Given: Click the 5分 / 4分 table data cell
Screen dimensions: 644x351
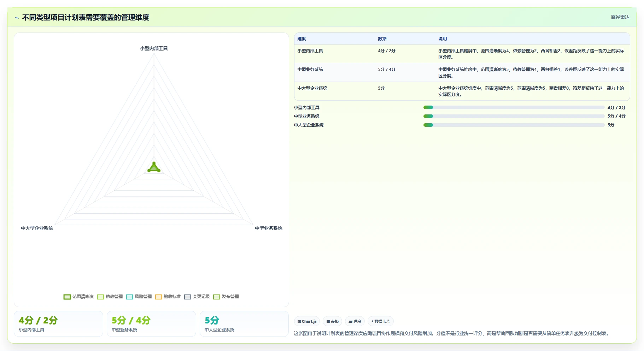Looking at the screenshot, I should click(x=387, y=70).
